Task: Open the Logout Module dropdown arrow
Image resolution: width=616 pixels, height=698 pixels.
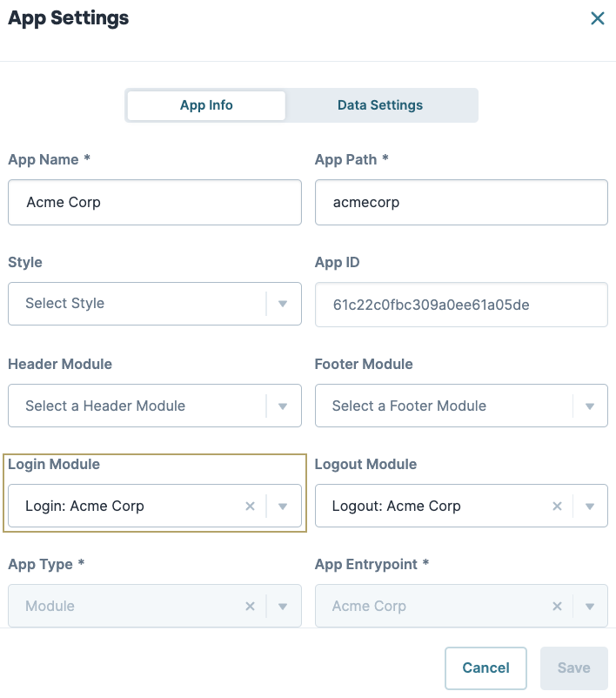Action: [x=590, y=507]
